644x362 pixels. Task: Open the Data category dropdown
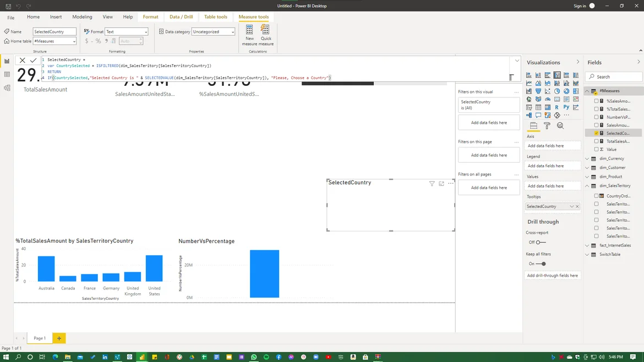(x=213, y=32)
